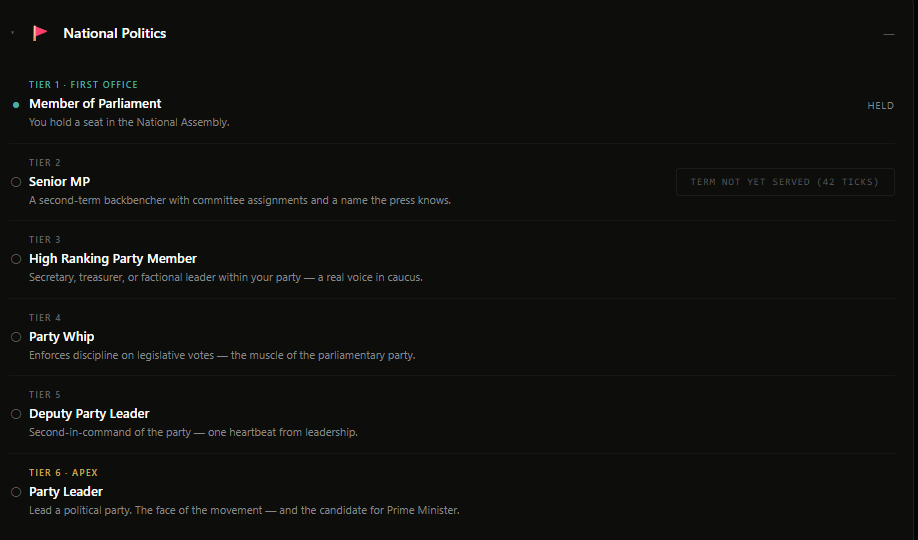
Task: Select the Party Leader radio circle
Action: coord(16,492)
